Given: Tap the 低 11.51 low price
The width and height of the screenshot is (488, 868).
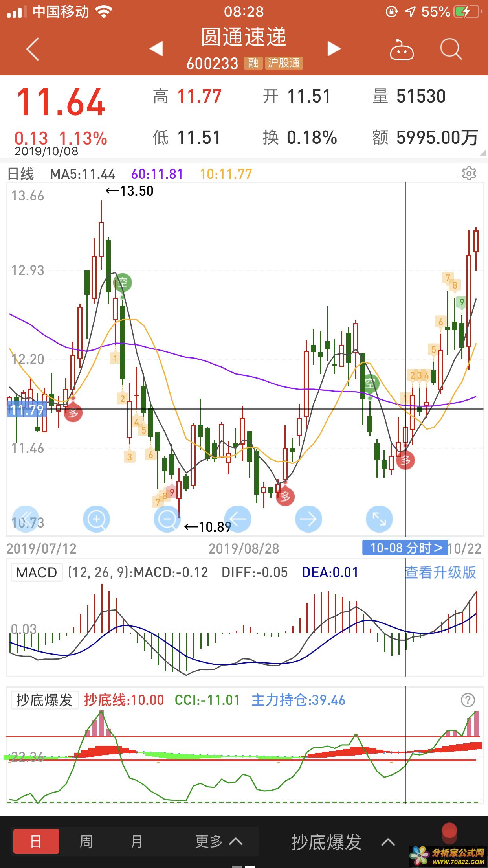Looking at the screenshot, I should click(x=187, y=138).
